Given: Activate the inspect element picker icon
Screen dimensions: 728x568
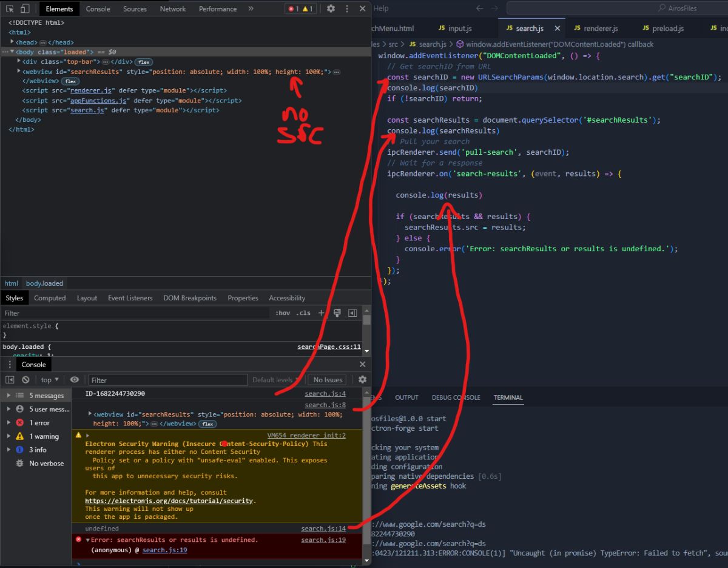Looking at the screenshot, I should [10, 8].
